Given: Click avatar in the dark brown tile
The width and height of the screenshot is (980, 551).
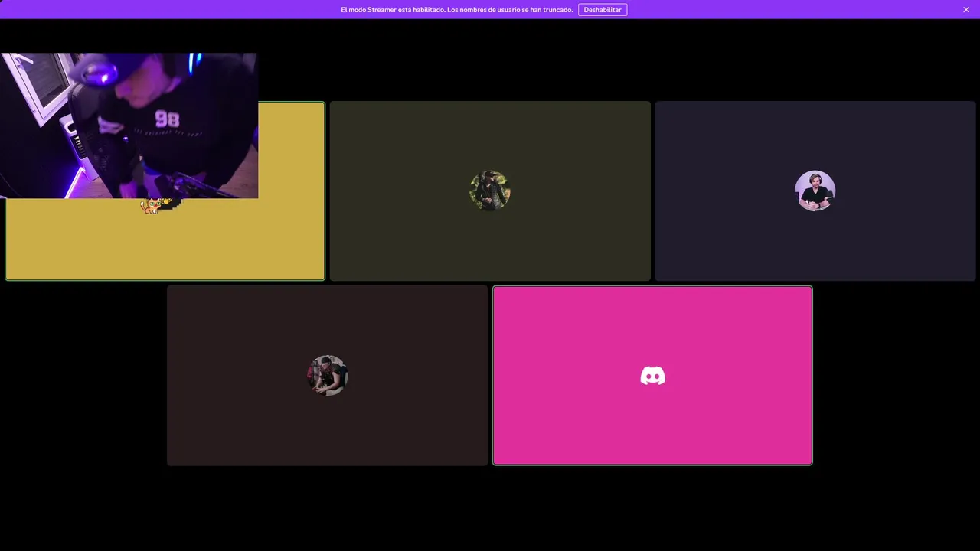Looking at the screenshot, I should pos(328,375).
